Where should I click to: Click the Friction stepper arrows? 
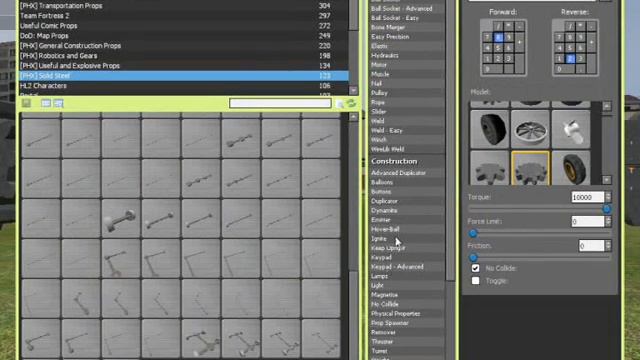point(608,246)
